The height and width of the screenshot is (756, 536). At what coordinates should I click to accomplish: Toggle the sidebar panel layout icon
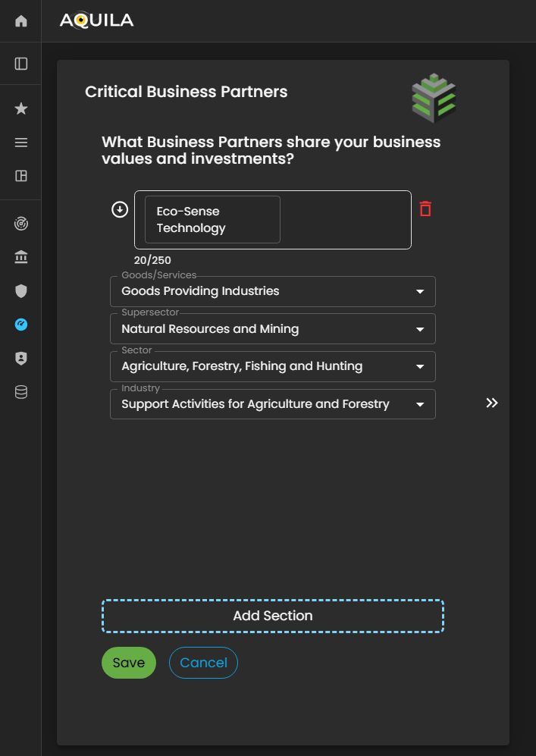point(21,64)
